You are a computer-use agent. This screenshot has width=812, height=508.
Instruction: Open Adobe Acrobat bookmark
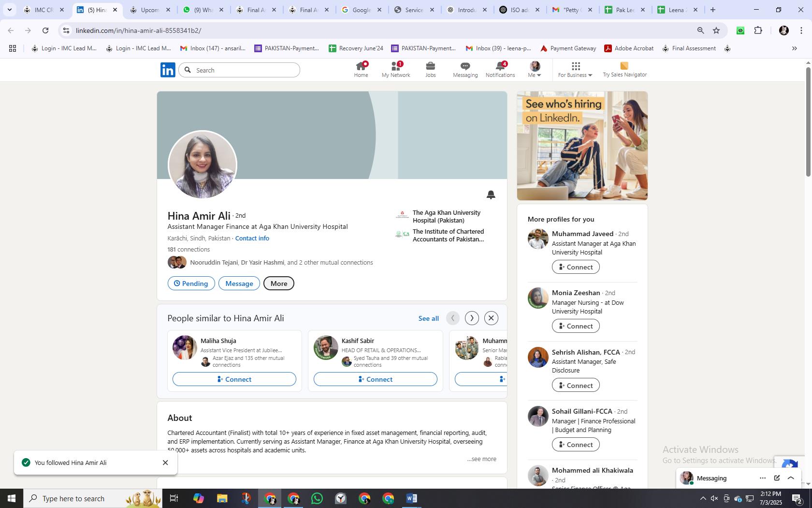[x=629, y=48]
